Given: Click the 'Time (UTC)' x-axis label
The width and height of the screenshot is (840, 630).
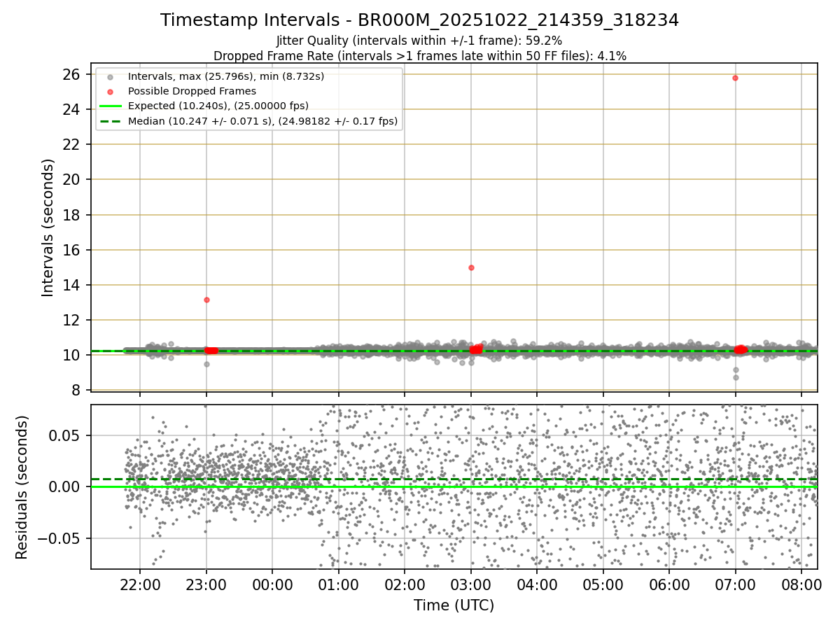Looking at the screenshot, I should 454,605.
